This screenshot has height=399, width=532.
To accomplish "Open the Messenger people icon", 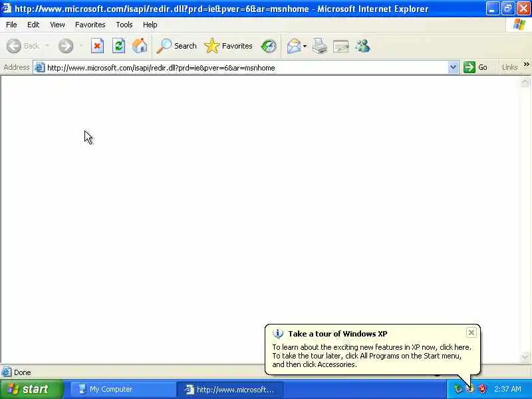I will (x=362, y=46).
